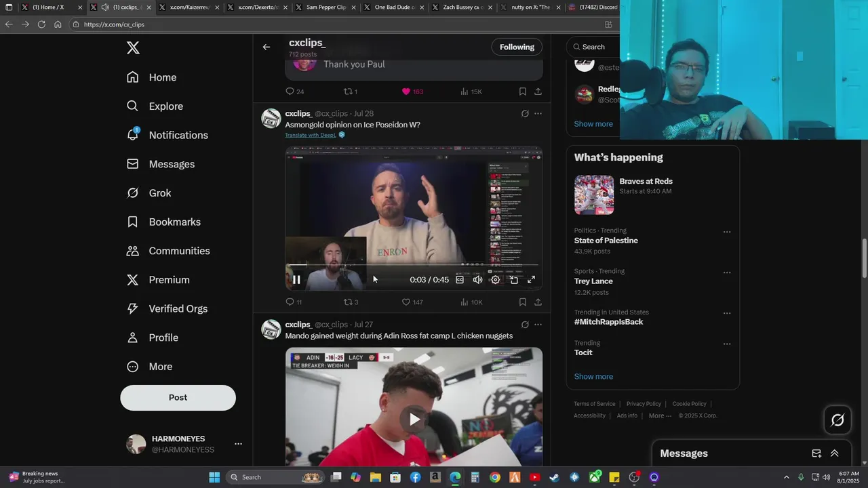The width and height of the screenshot is (868, 488).
Task: Repost the Asmongold post with 3 reposts
Action: (349, 302)
